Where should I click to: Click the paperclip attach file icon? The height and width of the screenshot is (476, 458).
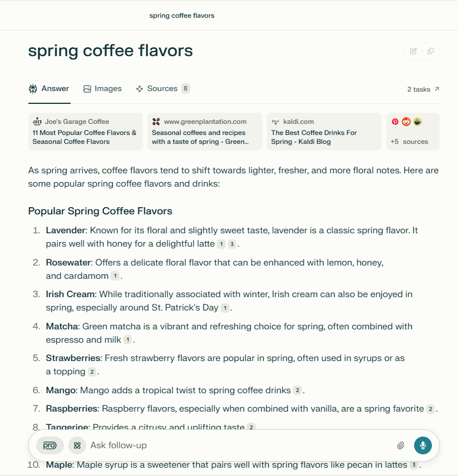click(400, 445)
